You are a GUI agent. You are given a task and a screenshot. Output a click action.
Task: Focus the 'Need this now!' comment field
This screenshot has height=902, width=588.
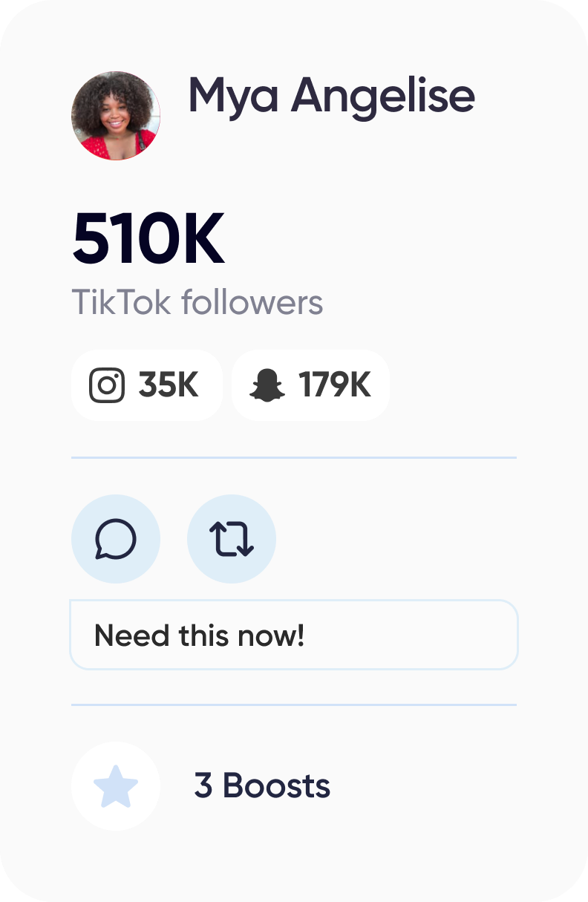[x=294, y=635]
